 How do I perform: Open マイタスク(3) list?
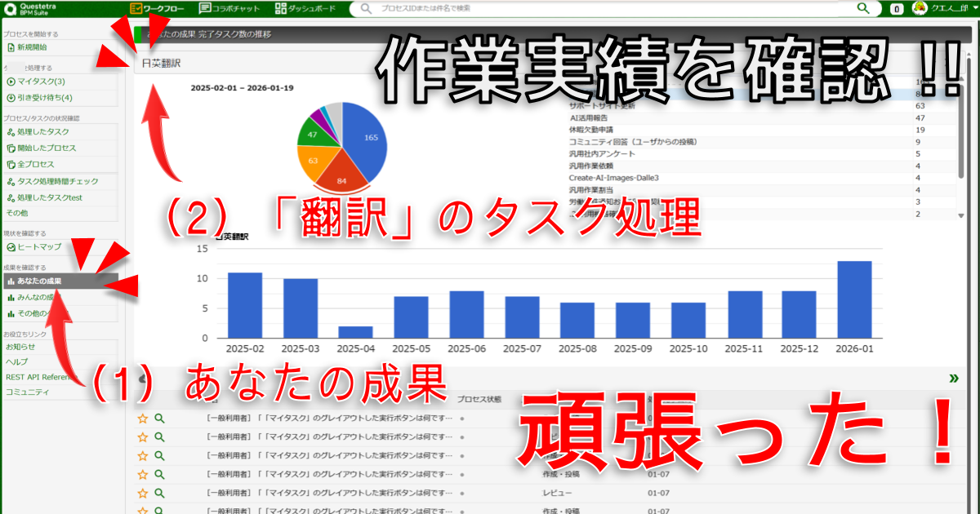59,82
